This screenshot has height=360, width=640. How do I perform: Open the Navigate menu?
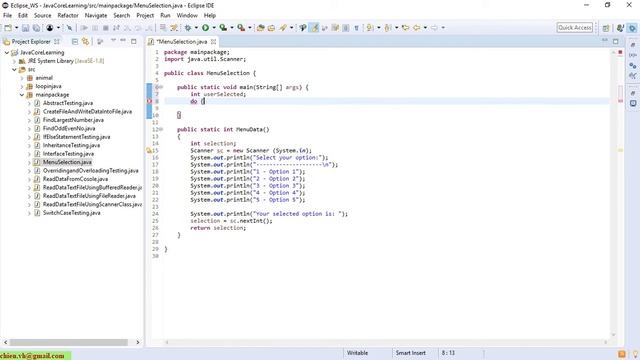click(96, 16)
